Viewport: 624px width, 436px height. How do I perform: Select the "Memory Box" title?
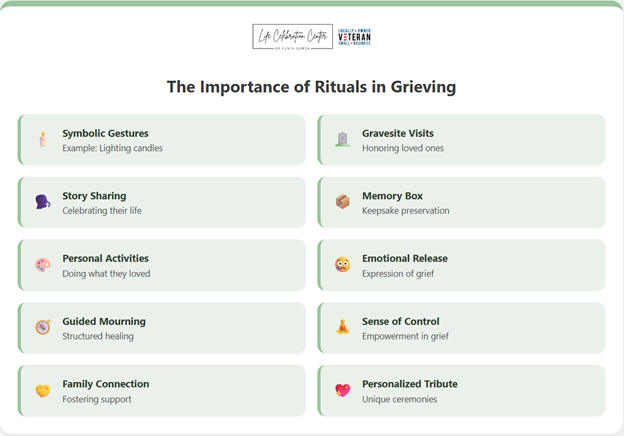[x=392, y=196]
